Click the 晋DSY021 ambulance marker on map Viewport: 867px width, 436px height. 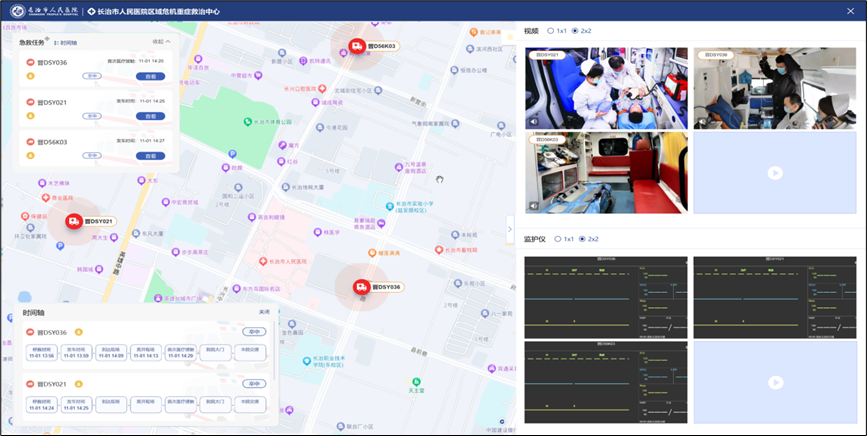pyautogui.click(x=74, y=221)
